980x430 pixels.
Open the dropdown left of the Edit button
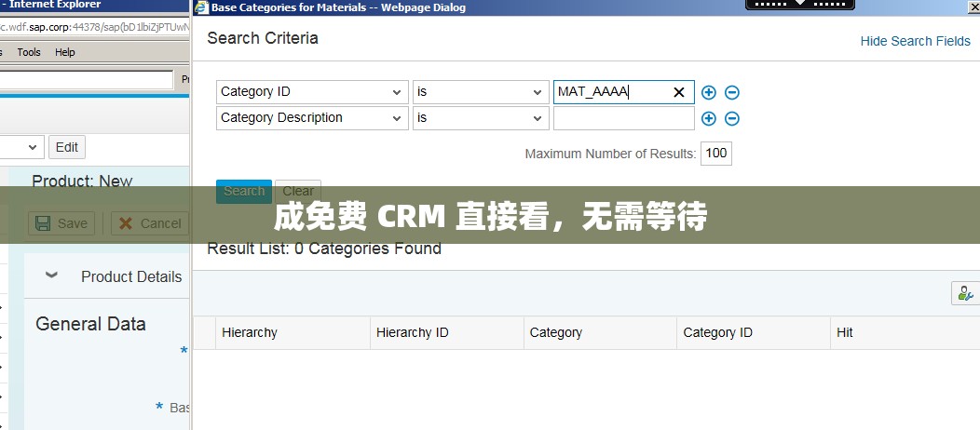tap(33, 147)
